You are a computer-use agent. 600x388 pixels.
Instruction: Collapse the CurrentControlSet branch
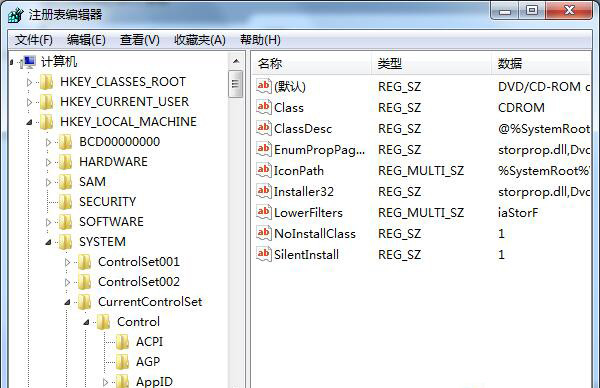67,302
